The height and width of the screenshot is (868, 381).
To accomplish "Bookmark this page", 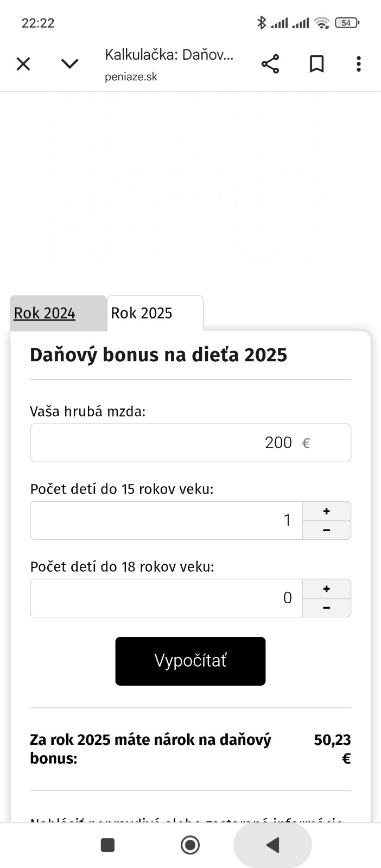I will pyautogui.click(x=316, y=64).
